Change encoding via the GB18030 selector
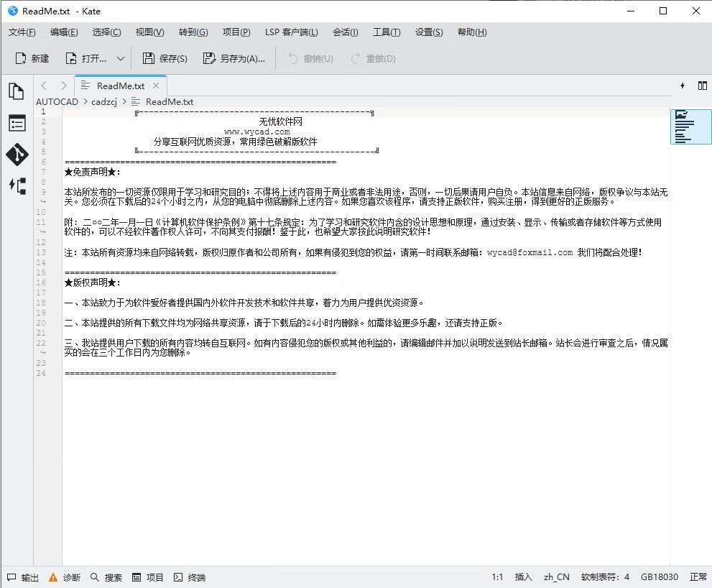 coord(659,577)
